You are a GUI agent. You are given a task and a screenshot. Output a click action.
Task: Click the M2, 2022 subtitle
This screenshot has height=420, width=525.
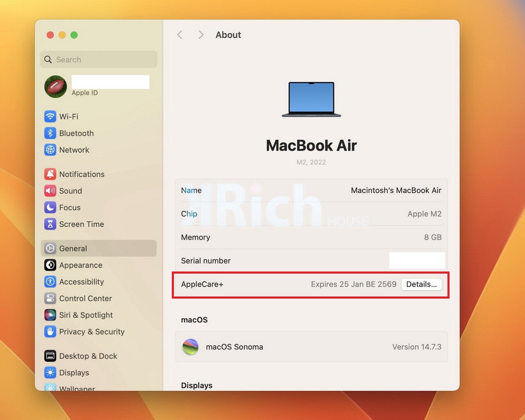tap(311, 162)
